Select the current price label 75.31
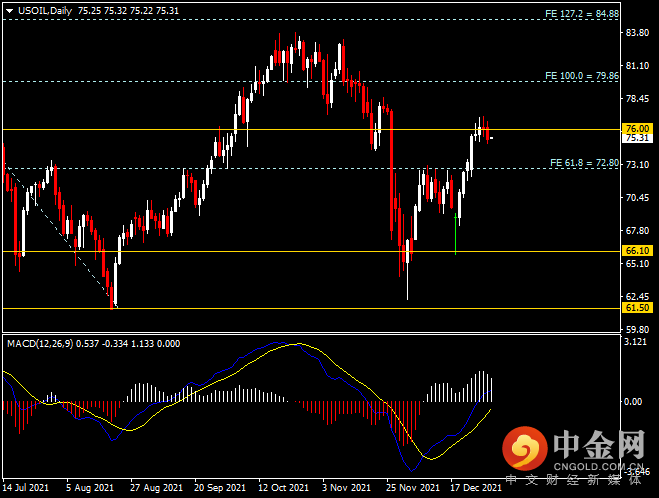Image resolution: width=659 pixels, height=498 pixels. point(637,138)
